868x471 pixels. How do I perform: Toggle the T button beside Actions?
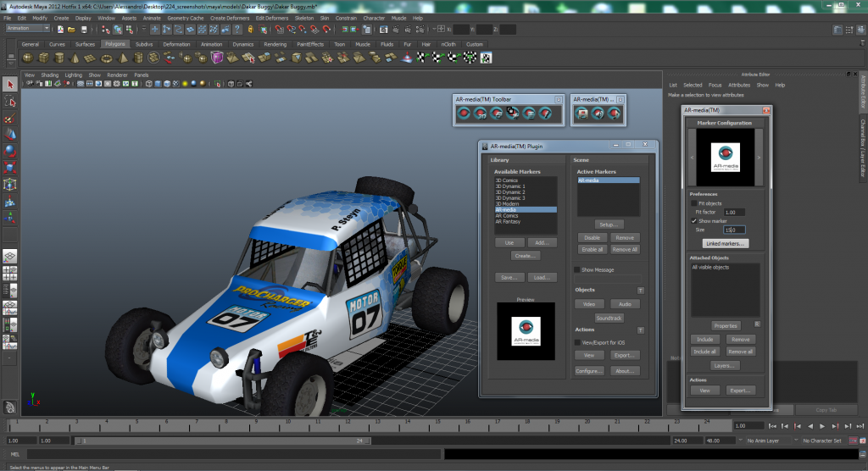pyautogui.click(x=641, y=330)
